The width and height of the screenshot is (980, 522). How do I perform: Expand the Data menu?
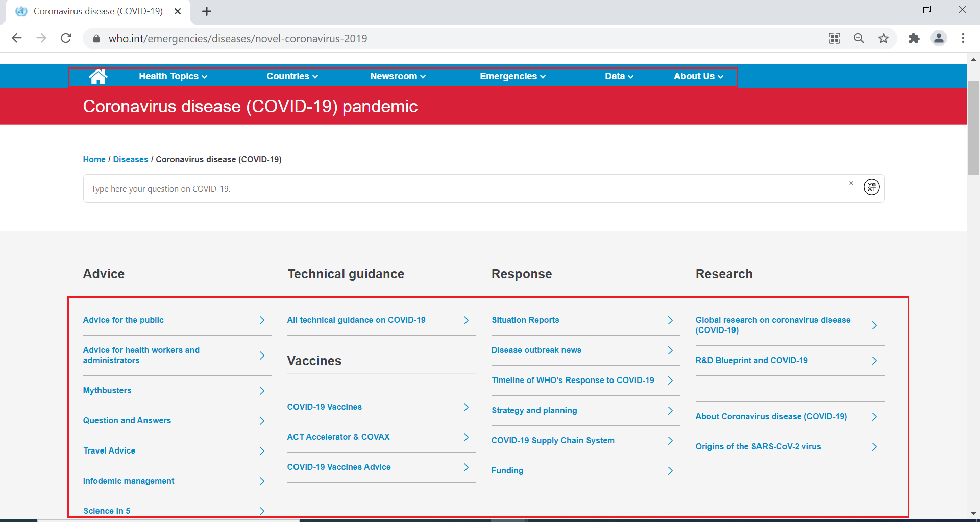pyautogui.click(x=619, y=76)
